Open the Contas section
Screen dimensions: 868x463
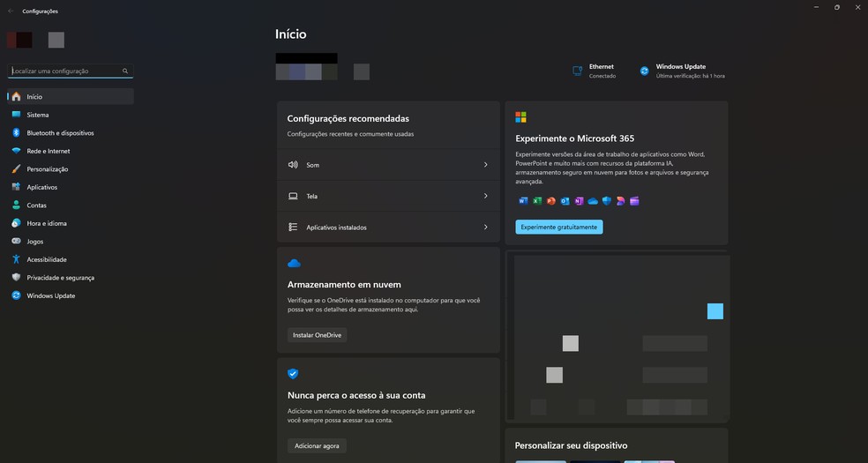[71, 205]
